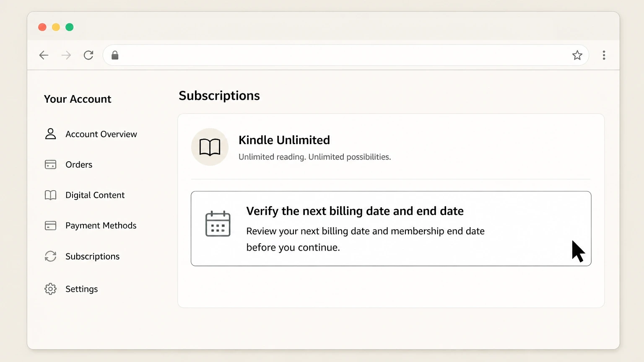Screen dimensions: 644x362
Task: Click the Subscriptions page heading
Action: click(x=219, y=96)
